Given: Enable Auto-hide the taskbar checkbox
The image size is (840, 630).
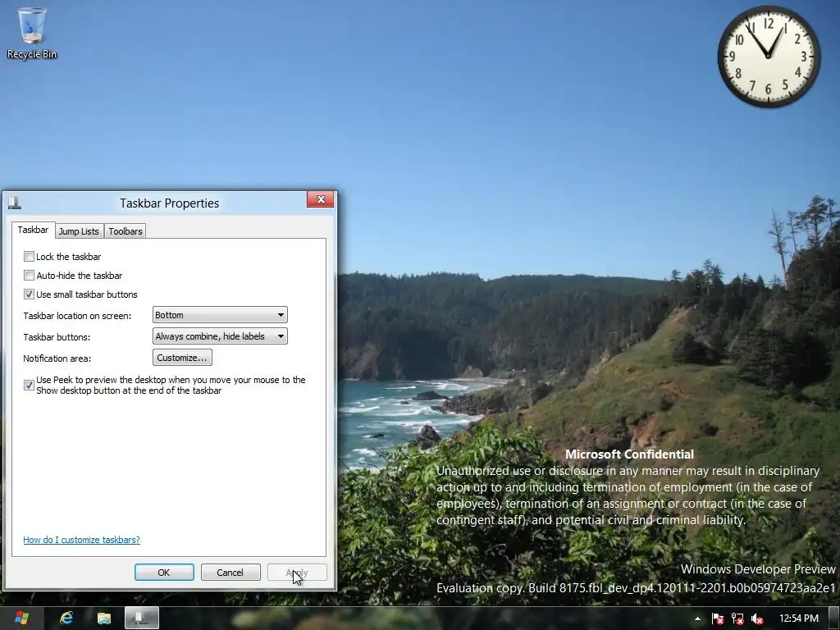Looking at the screenshot, I should 29,276.
